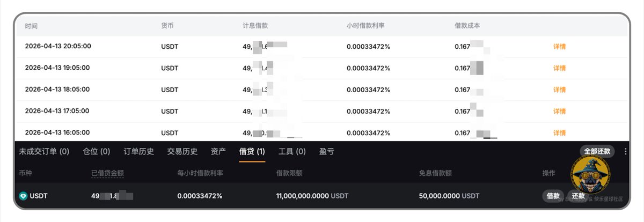
Task: Open 详情 for the 19:05:00 record
Action: tap(560, 68)
